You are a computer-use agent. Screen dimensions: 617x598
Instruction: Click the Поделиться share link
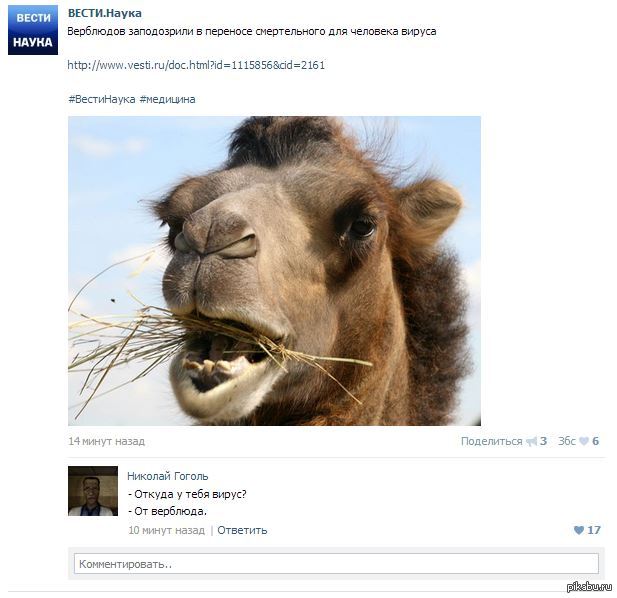pyautogui.click(x=491, y=441)
